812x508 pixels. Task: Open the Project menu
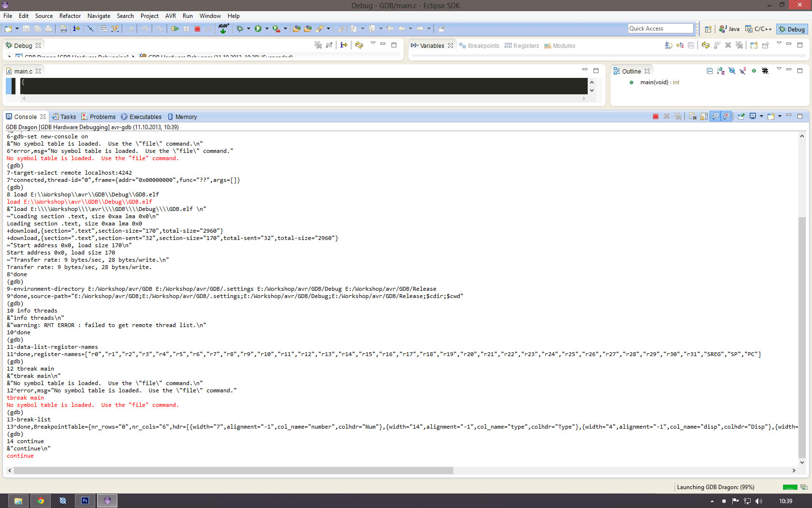click(149, 16)
